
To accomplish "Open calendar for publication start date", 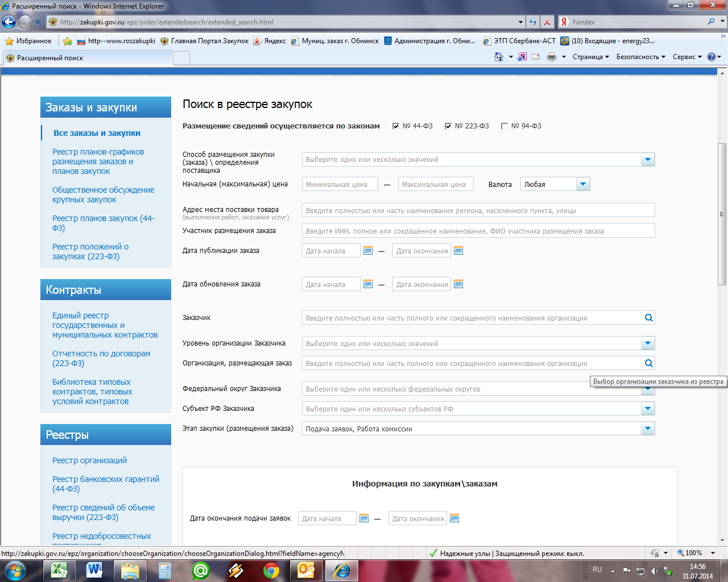I will 368,251.
